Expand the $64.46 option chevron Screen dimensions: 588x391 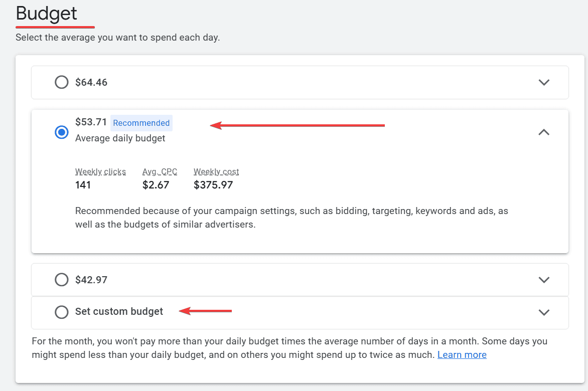544,82
